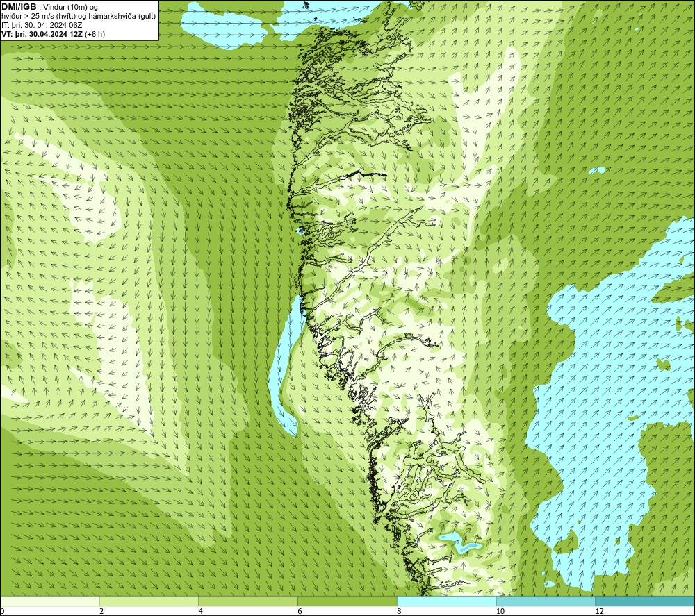Click the color band above 12 m/s
Viewport: 695px width, 616px height.
coord(646,601)
